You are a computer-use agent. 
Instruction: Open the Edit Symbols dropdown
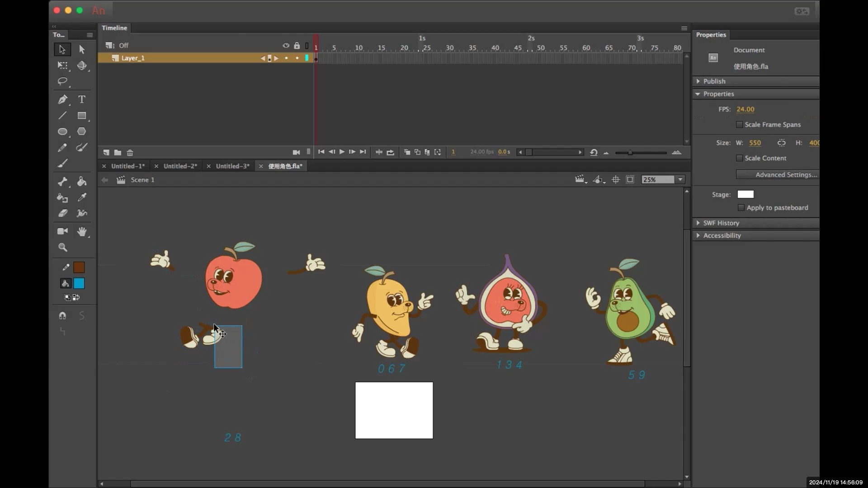[x=599, y=180]
